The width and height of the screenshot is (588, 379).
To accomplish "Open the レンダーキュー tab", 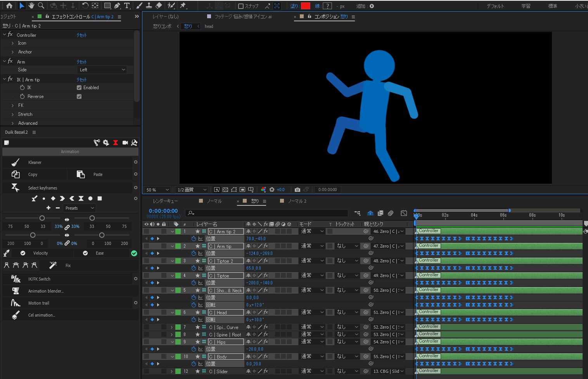I will coord(165,201).
